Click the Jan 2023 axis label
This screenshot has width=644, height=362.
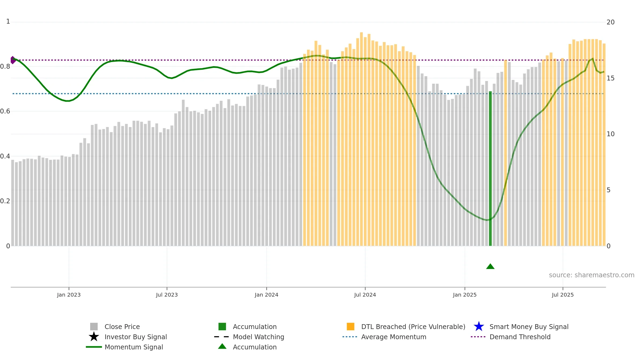[69, 295]
